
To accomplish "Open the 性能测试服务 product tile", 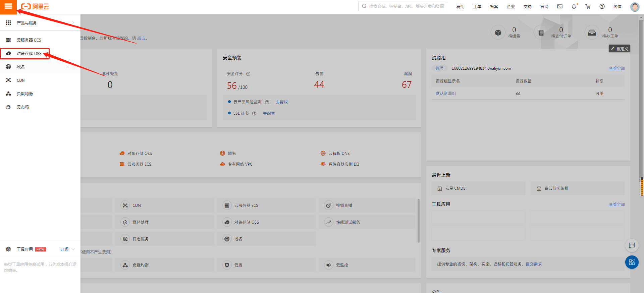I will [x=367, y=222].
